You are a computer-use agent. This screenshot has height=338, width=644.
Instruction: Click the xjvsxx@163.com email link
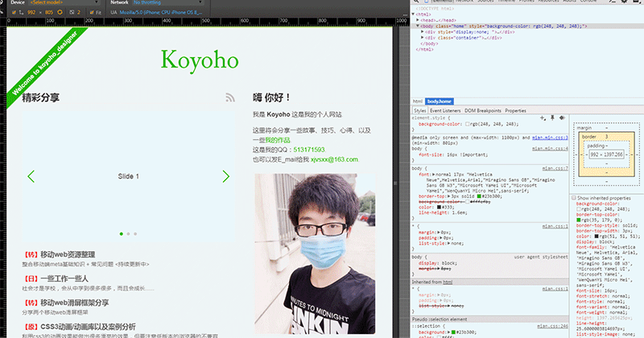[334, 159]
